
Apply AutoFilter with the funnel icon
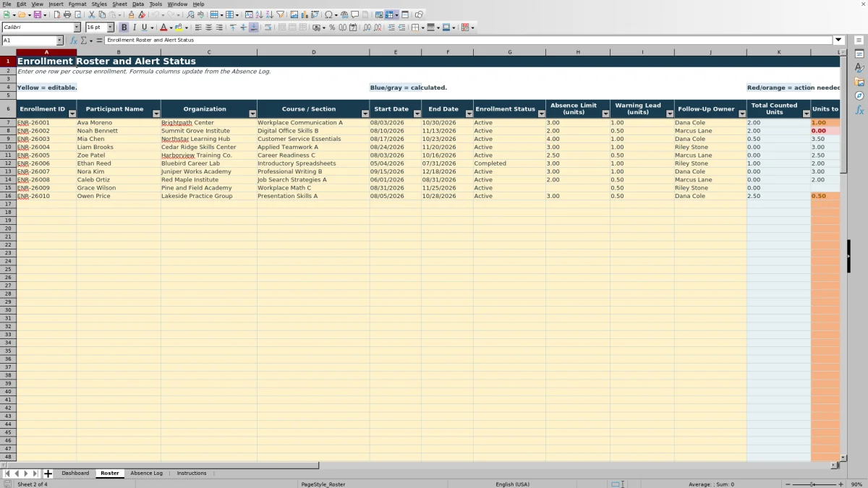281,14
